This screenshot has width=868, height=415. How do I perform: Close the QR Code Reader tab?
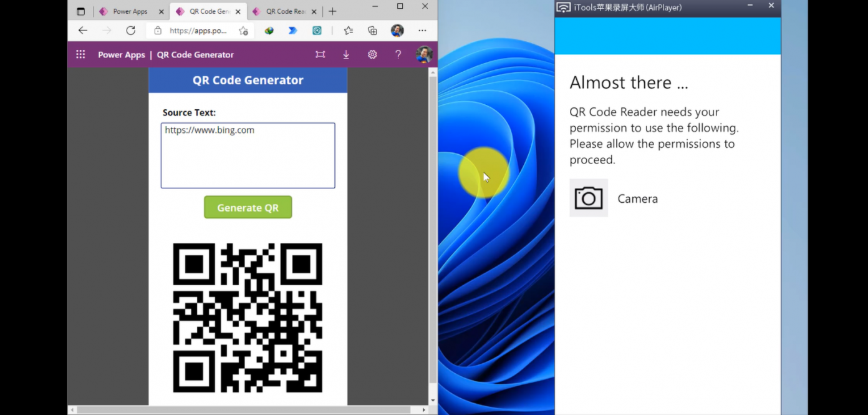tap(316, 11)
